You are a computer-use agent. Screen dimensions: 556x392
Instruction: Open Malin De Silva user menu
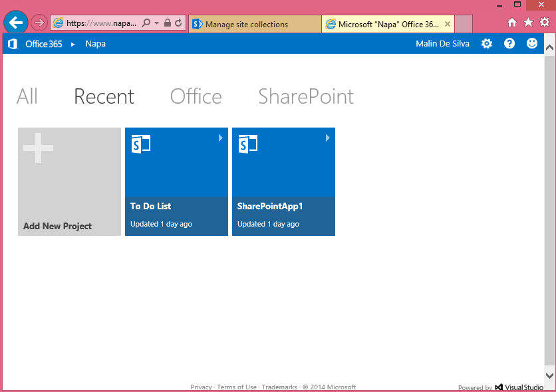(442, 44)
